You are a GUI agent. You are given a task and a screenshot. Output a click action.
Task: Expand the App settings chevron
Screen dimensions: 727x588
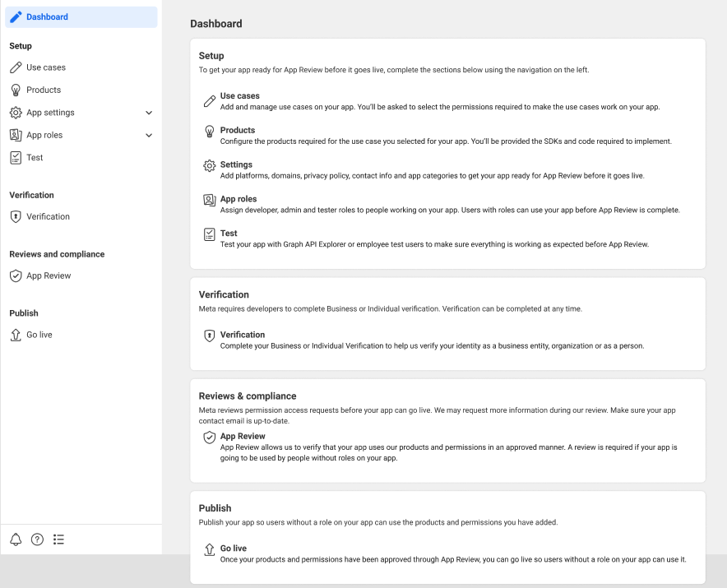tap(149, 113)
